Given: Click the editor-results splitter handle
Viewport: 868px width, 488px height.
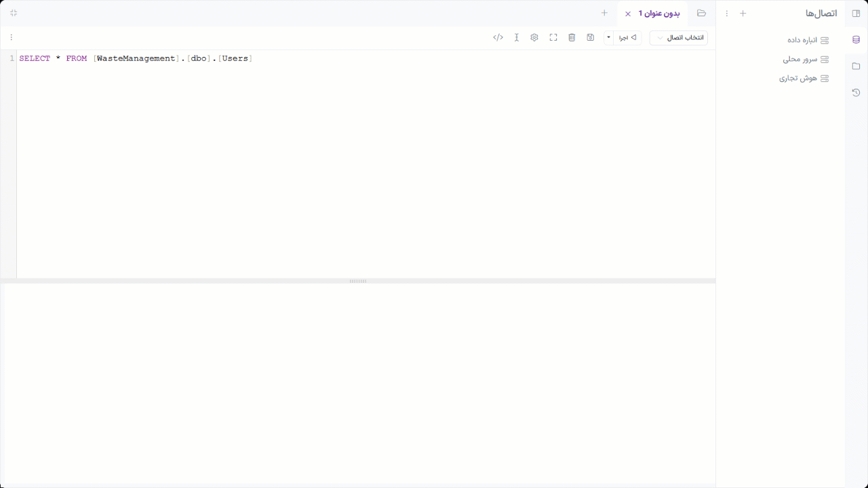Looking at the screenshot, I should pos(358,281).
